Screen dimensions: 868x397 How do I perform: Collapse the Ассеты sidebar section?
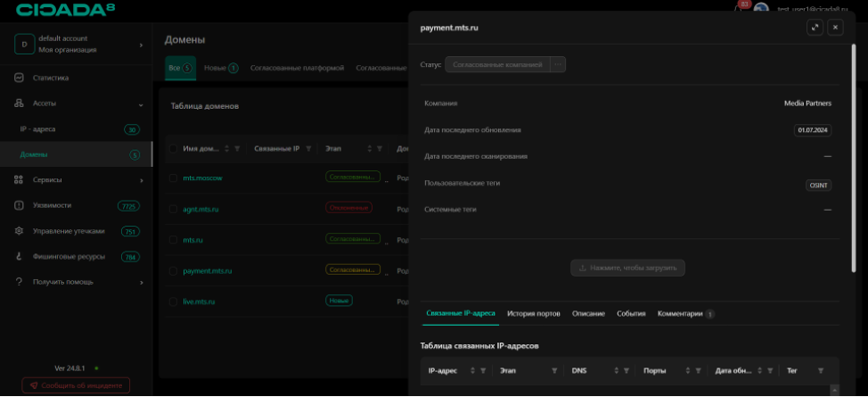(141, 103)
